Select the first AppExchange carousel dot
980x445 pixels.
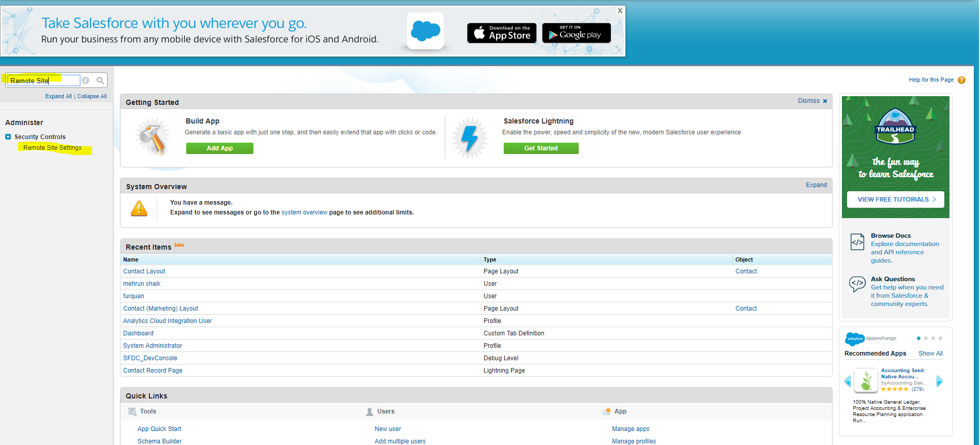click(x=918, y=339)
